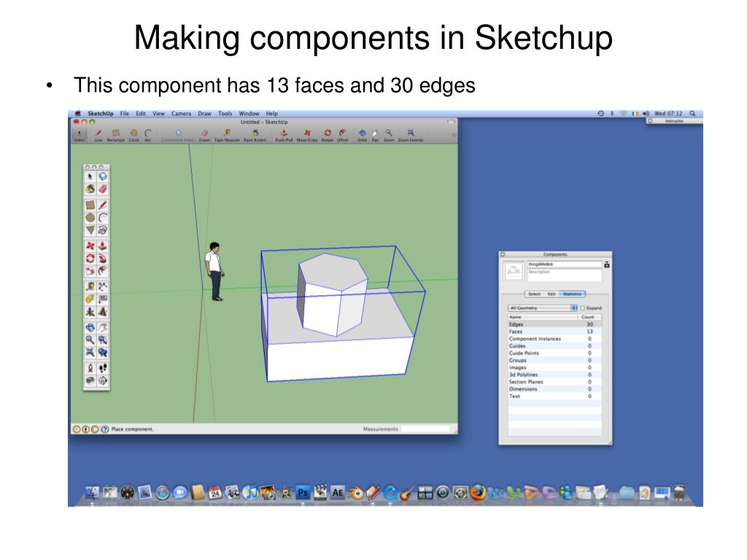The height and width of the screenshot is (560, 747).
Task: Select Rectangle icon in floating palette
Action: tap(90, 205)
